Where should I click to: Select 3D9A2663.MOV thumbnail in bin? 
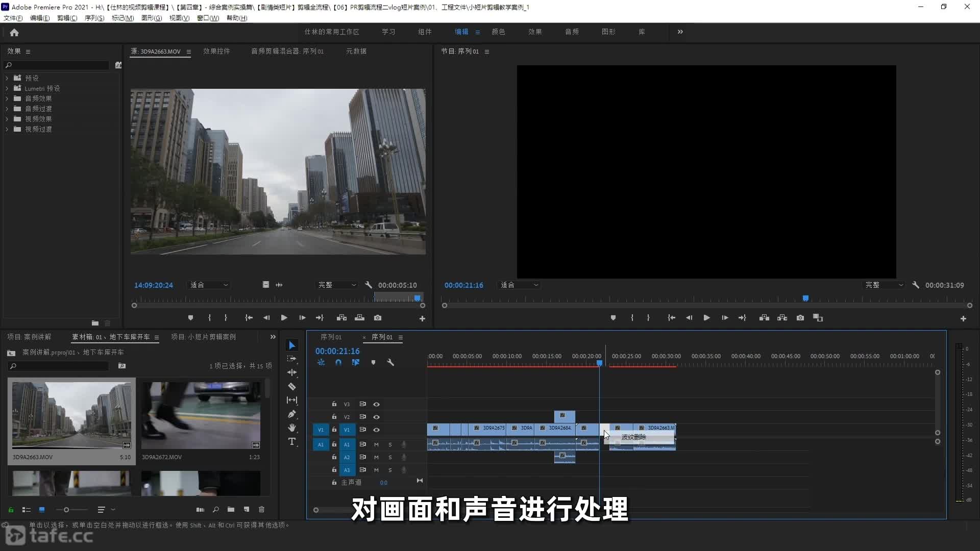[x=71, y=415]
